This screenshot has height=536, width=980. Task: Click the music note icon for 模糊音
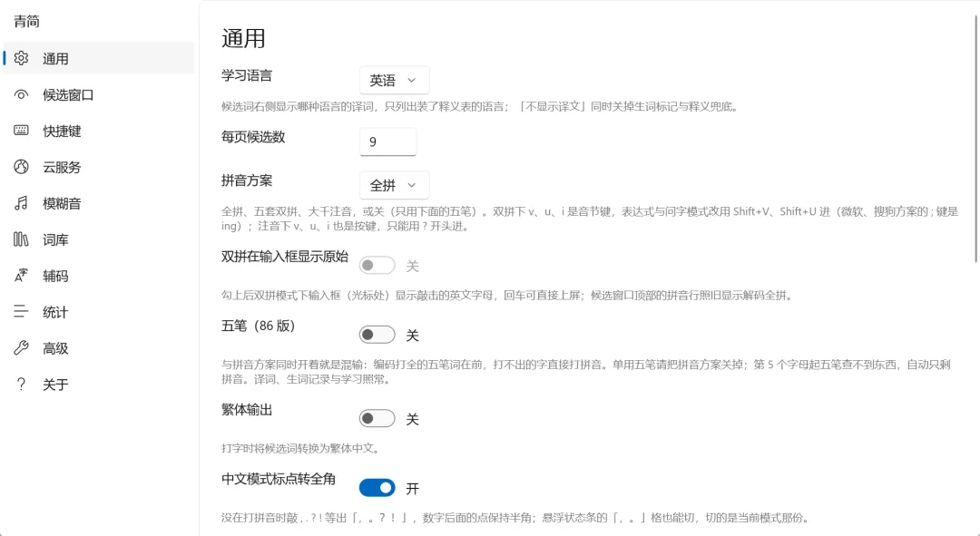21,203
